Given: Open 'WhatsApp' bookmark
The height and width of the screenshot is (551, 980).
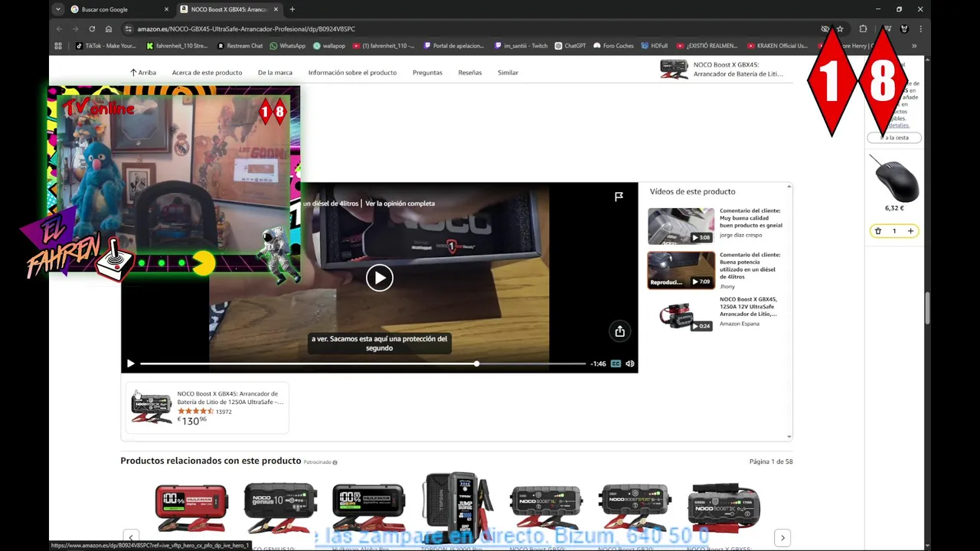Looking at the screenshot, I should [x=287, y=46].
